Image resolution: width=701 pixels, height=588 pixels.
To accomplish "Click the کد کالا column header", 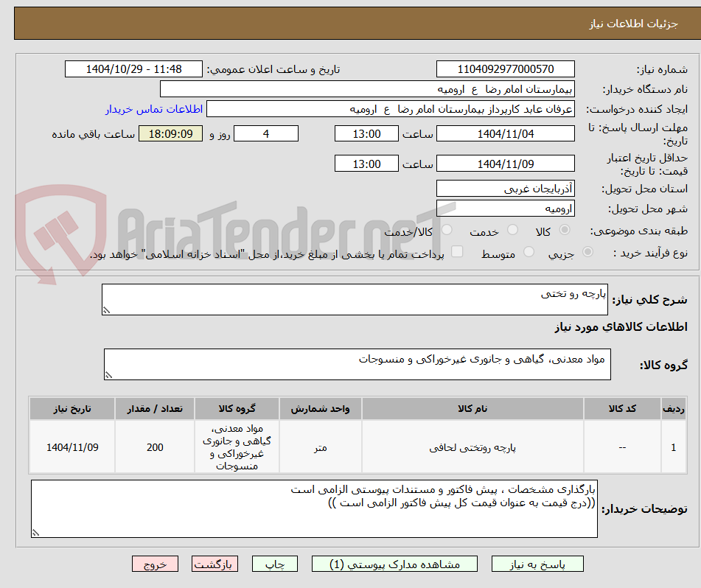I will (622, 408).
